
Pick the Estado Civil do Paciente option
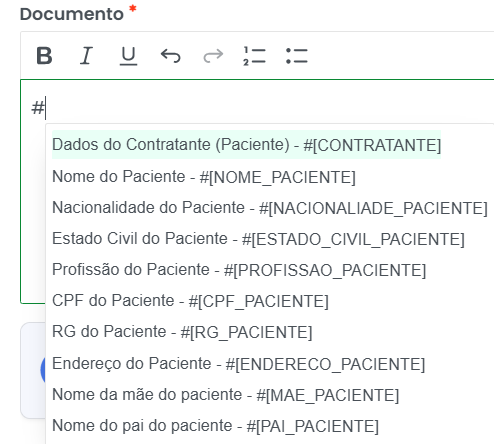[258, 238]
